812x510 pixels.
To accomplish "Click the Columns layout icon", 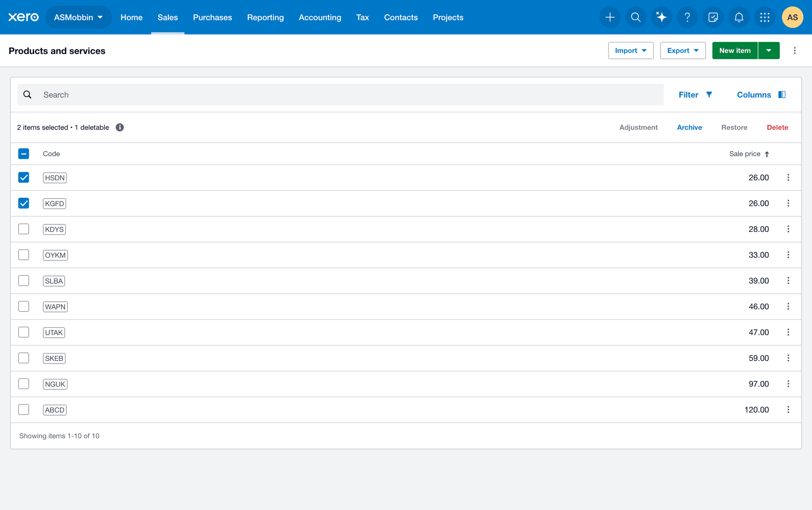I will (782, 95).
